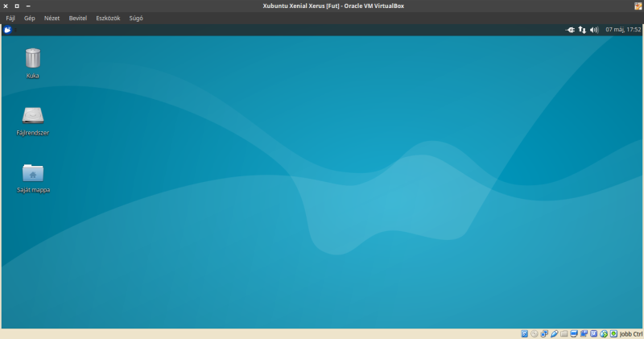
Task: Click the Xubuntu Xenial Xerus window title
Action: (333, 6)
